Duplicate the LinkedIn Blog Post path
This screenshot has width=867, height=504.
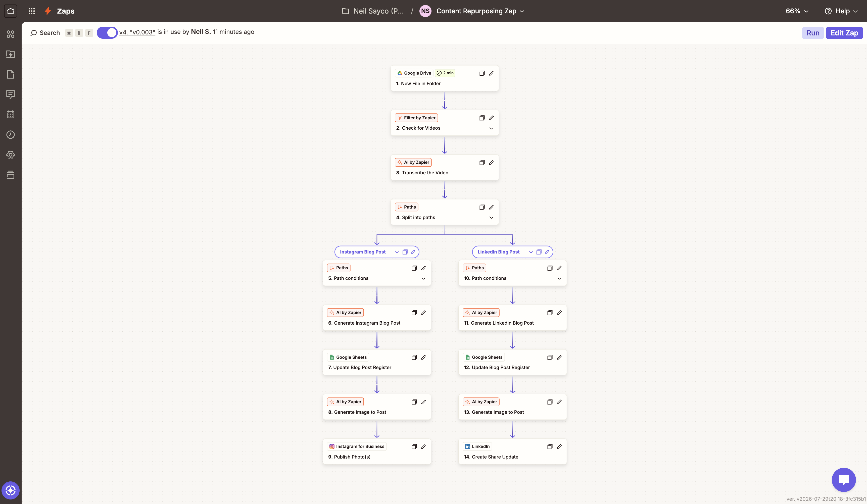coord(539,252)
